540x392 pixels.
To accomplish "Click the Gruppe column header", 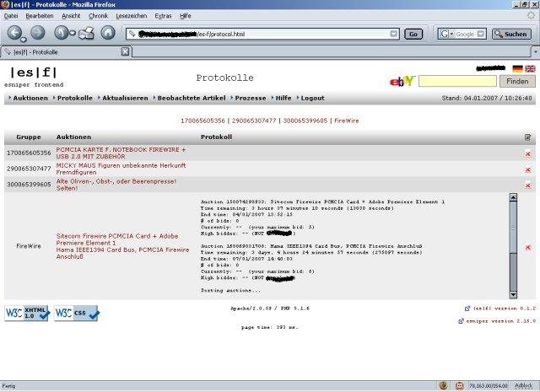I will (29, 137).
